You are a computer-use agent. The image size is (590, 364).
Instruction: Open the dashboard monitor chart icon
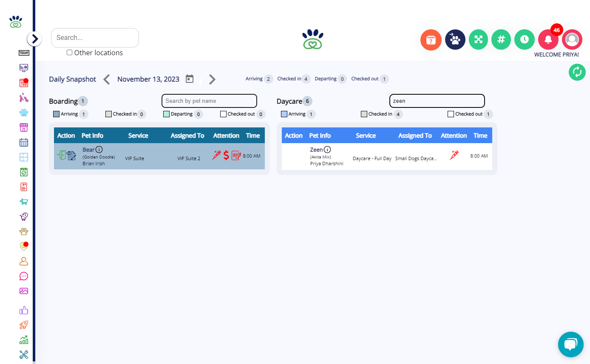coord(24,68)
